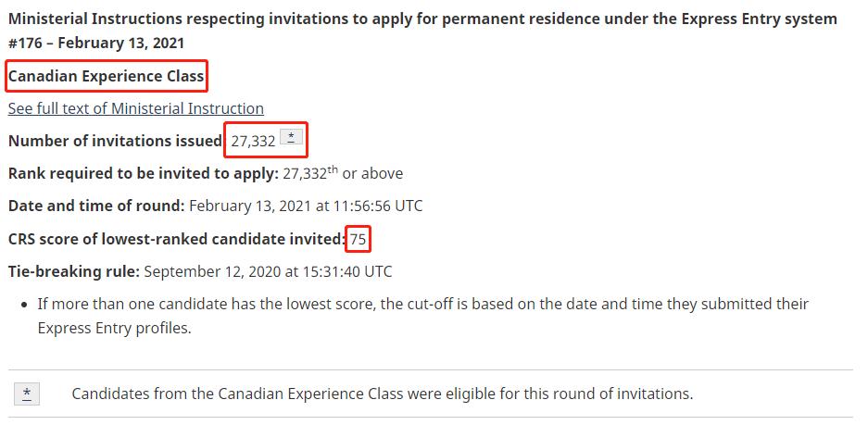Click the asterisk return link in the bottom footnote

coord(27,394)
